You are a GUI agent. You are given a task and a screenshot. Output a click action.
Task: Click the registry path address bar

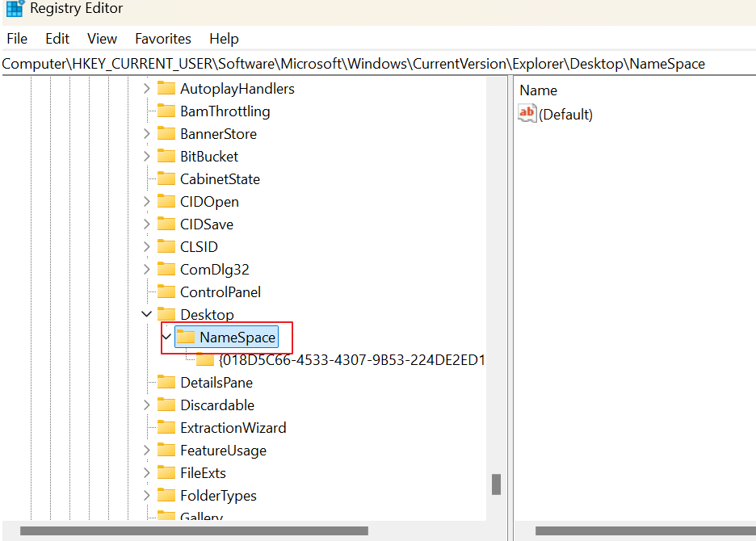point(378,64)
